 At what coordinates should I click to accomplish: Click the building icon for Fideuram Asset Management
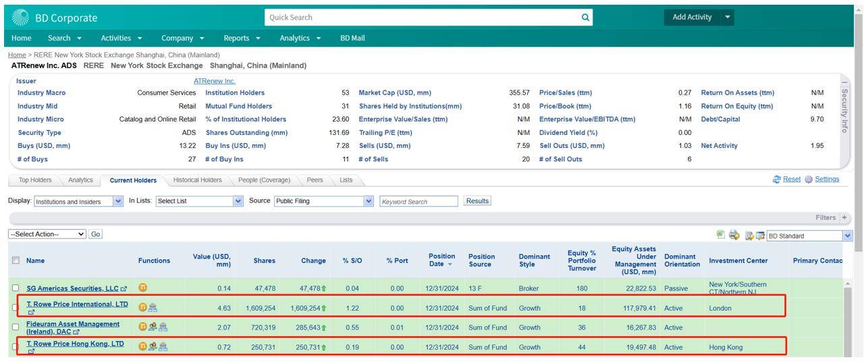coord(164,327)
